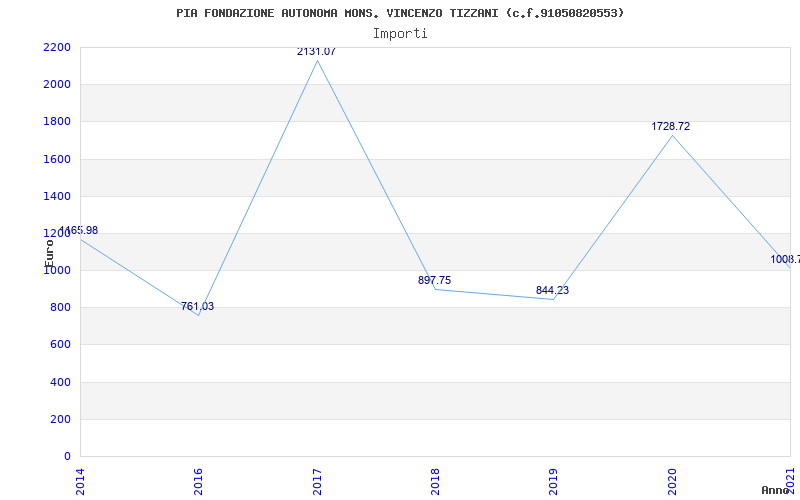This screenshot has height=500, width=800.
Task: Click the y-axis value 1600
Action: 57,159
